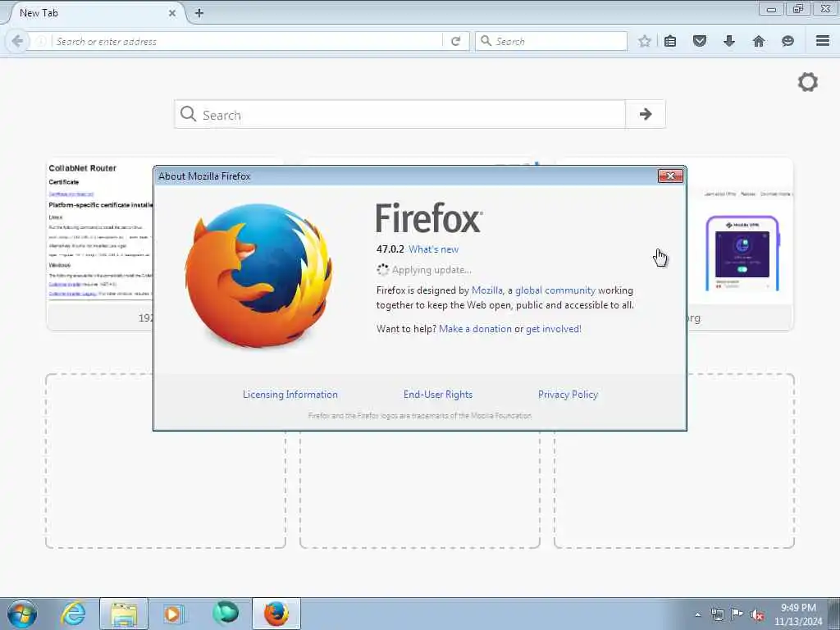Click Make a donation link
The width and height of the screenshot is (840, 630).
tap(475, 329)
